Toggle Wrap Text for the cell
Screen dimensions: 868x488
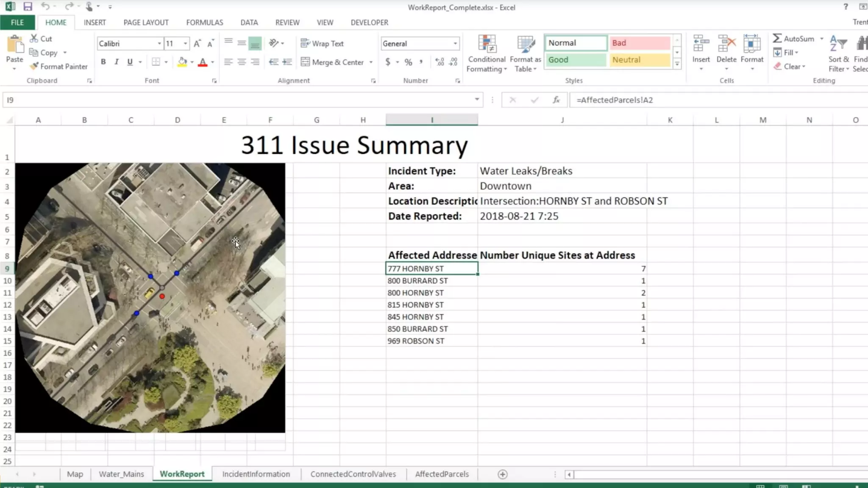coord(322,43)
